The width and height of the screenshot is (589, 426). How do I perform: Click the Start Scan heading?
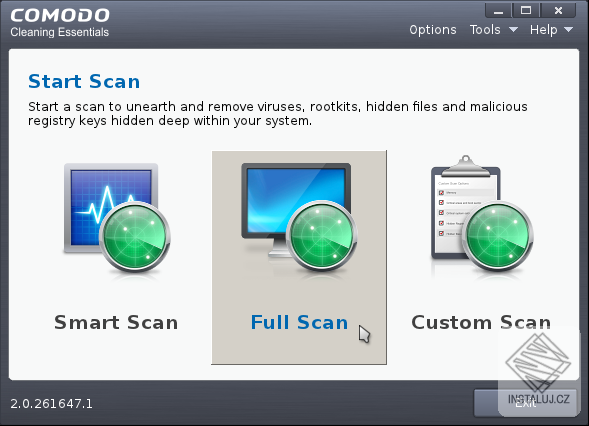[x=84, y=82]
